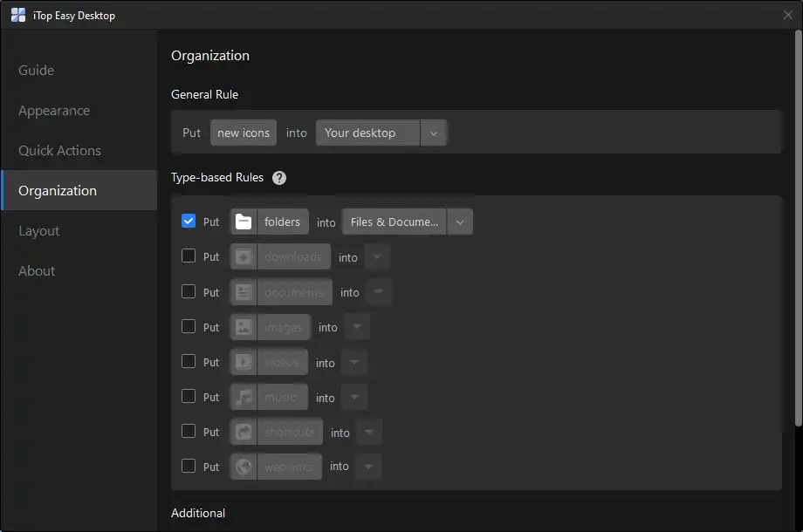Viewport: 803px width, 532px height.
Task: Click the images type icon
Action: (x=244, y=327)
